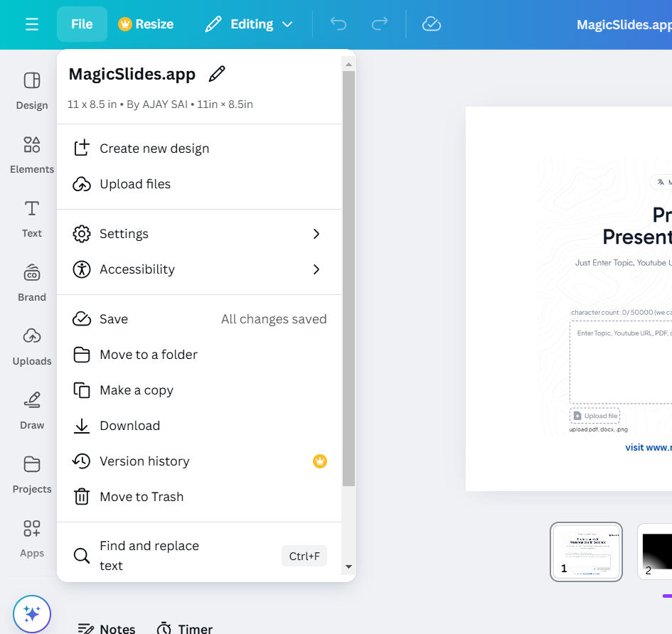
Task: Click the File menu scrollbar thumb
Action: [348, 279]
